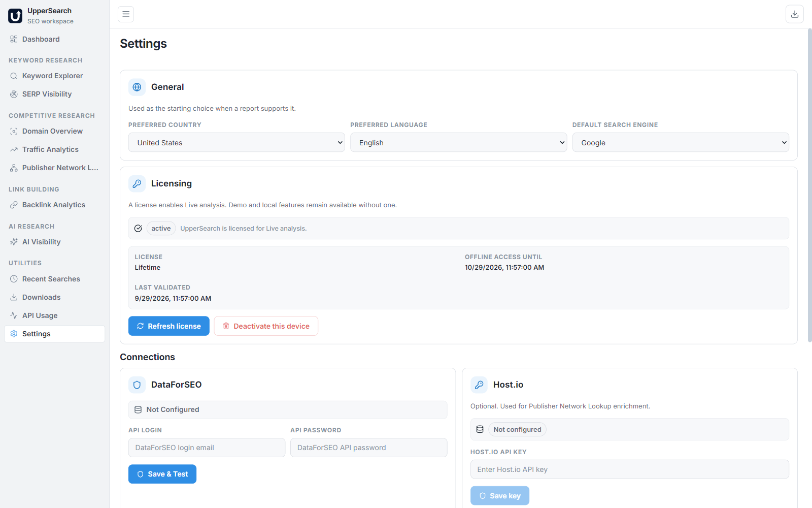Click the database icon in the Host.io status row
Viewport: 812px width, 508px height.
(480, 429)
